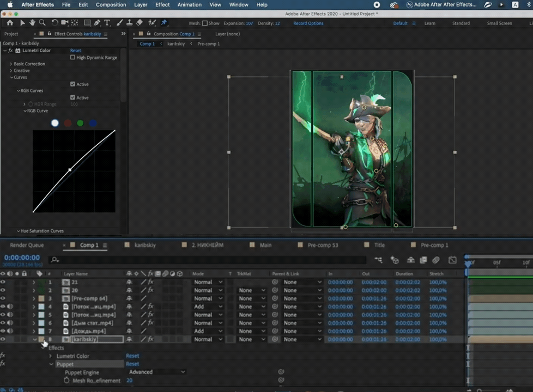Collapse Hue Saturation Curves section
533x392 pixels.
click(x=19, y=231)
